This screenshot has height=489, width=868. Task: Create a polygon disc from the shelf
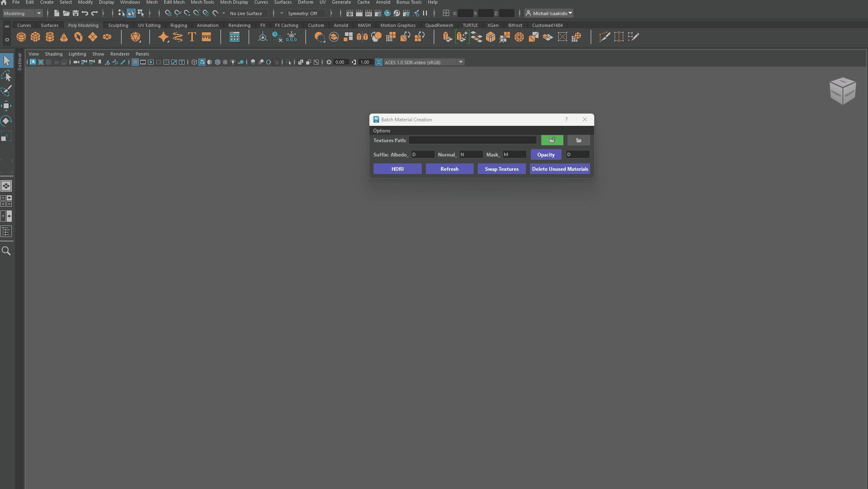[x=107, y=37]
